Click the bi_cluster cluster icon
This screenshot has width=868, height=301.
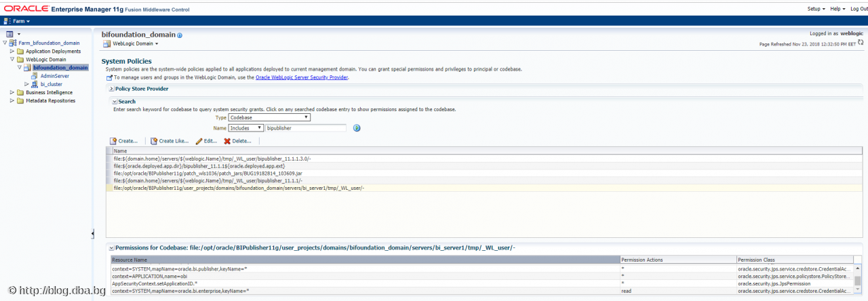pos(35,84)
